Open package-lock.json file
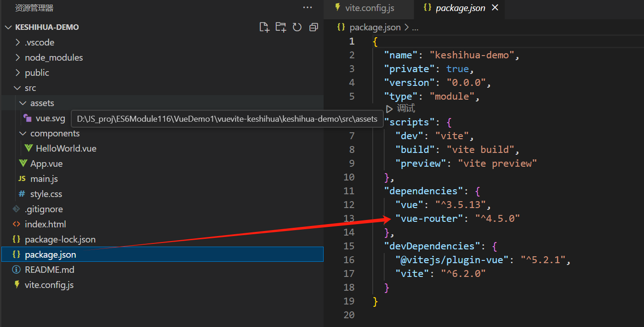 162,239
